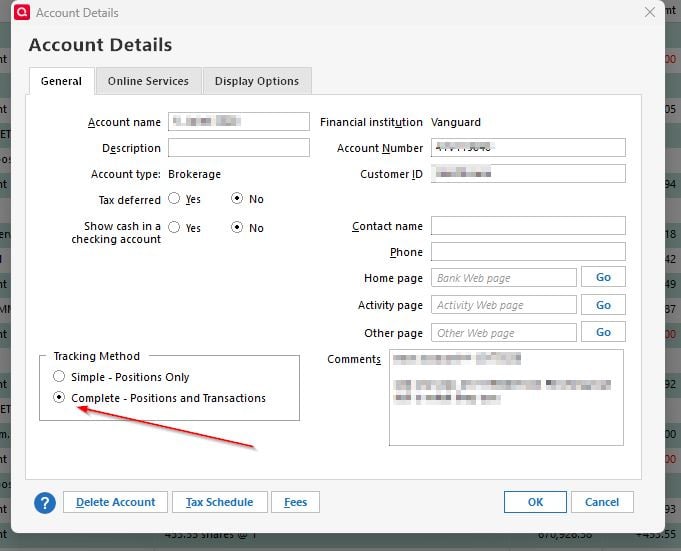Image resolution: width=681 pixels, height=551 pixels.
Task: Click the Other Web page field
Action: coord(504,333)
